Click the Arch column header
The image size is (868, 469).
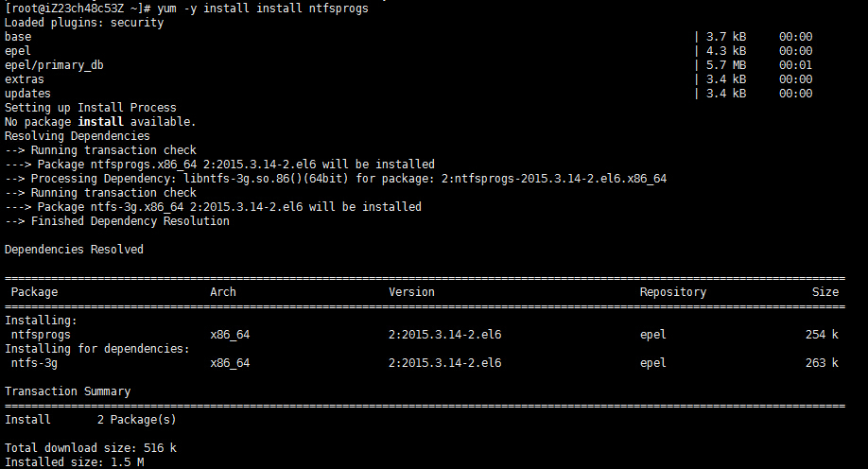223,292
